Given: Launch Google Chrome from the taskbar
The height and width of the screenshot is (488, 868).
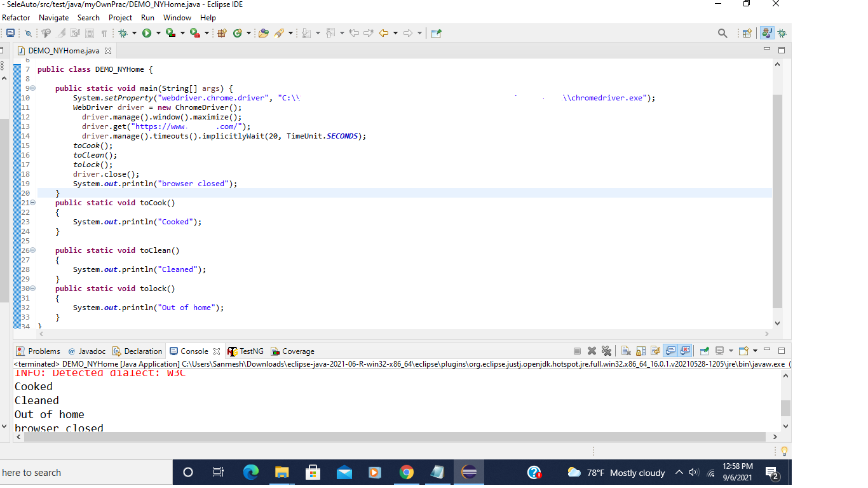Looking at the screenshot, I should point(406,472).
